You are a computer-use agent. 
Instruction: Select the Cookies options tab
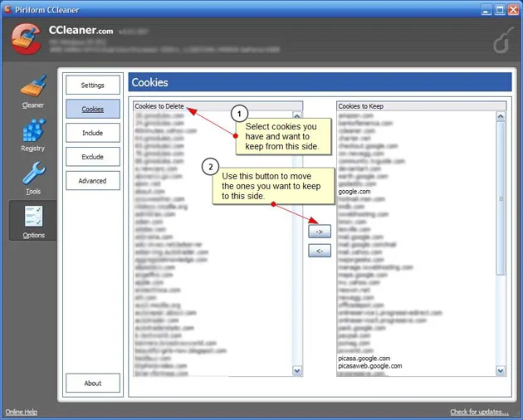[93, 109]
